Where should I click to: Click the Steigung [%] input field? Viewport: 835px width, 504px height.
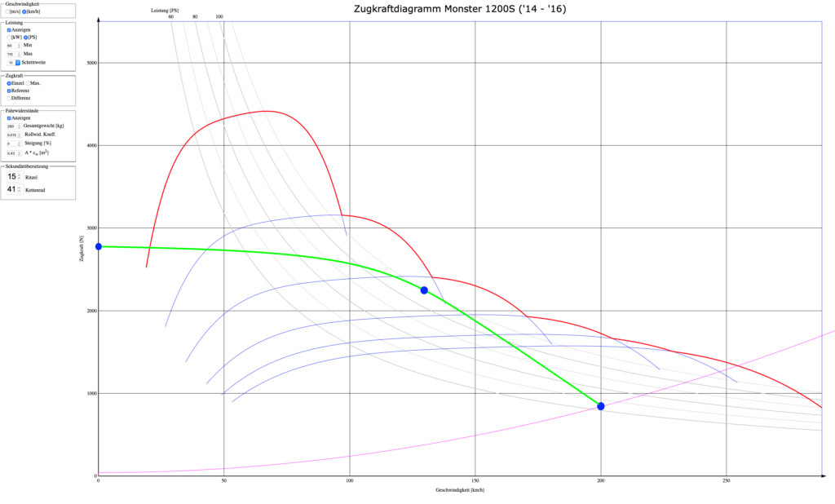coord(12,144)
